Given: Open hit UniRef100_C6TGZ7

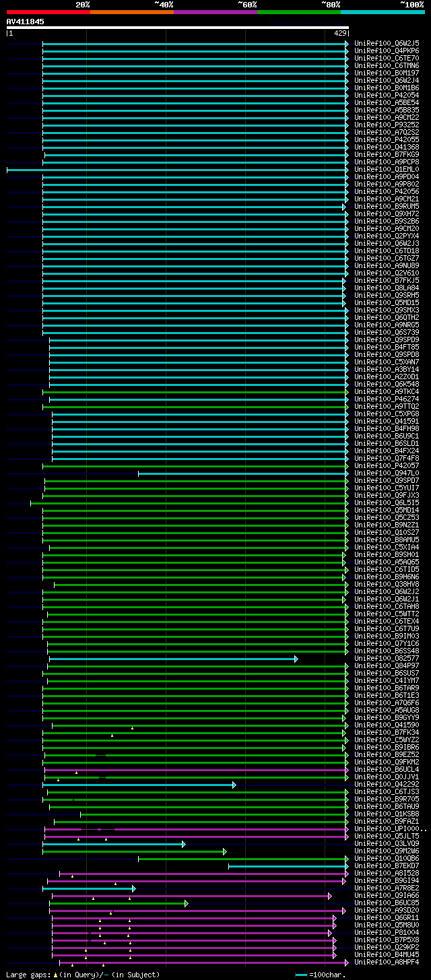Looking at the screenshot, I should click(x=387, y=258).
